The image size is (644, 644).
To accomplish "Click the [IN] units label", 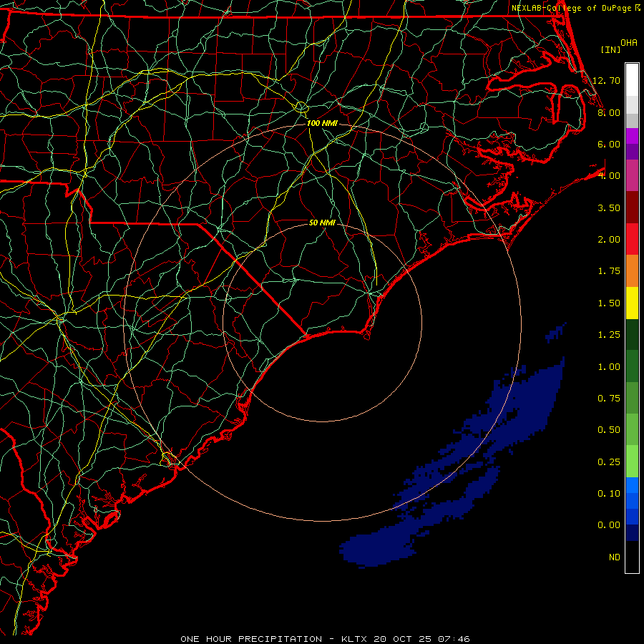I will [610, 49].
